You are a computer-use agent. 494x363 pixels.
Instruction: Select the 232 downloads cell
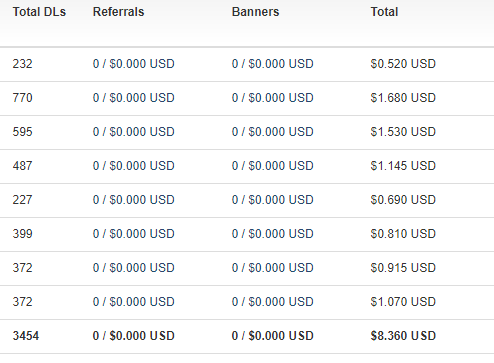pyautogui.click(x=22, y=64)
